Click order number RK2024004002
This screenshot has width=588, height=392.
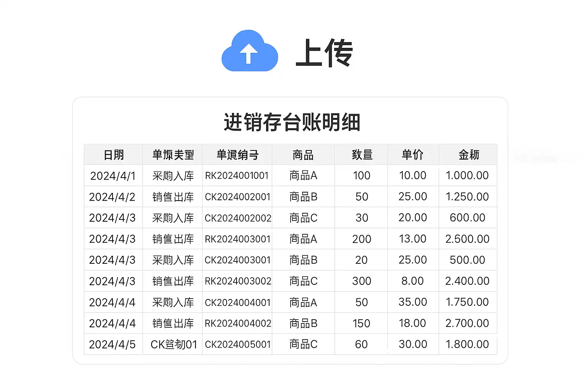coord(238,323)
